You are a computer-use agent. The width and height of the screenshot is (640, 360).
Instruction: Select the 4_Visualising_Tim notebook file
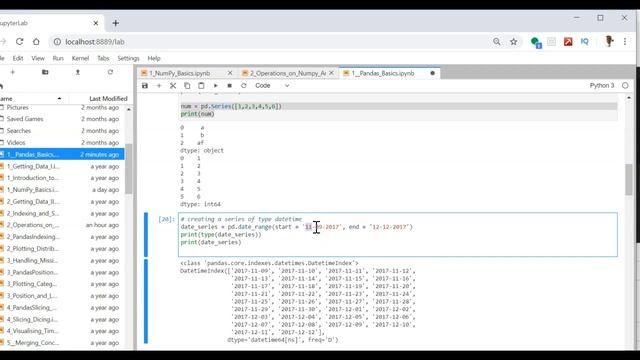tap(62, 331)
